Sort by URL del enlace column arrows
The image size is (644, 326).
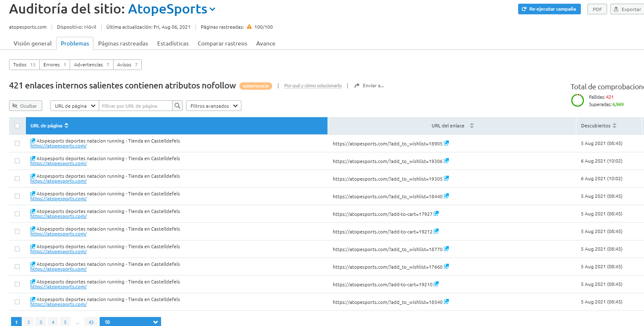pos(472,126)
